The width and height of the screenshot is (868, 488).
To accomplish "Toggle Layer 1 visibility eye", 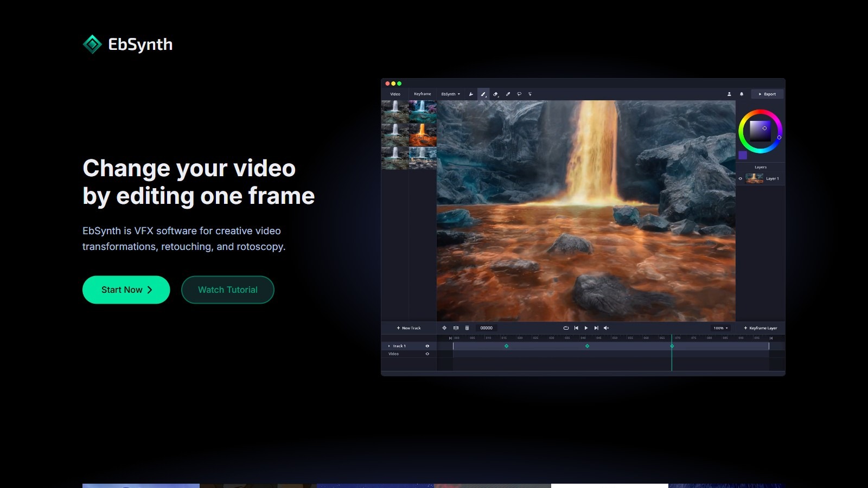I will (x=741, y=178).
